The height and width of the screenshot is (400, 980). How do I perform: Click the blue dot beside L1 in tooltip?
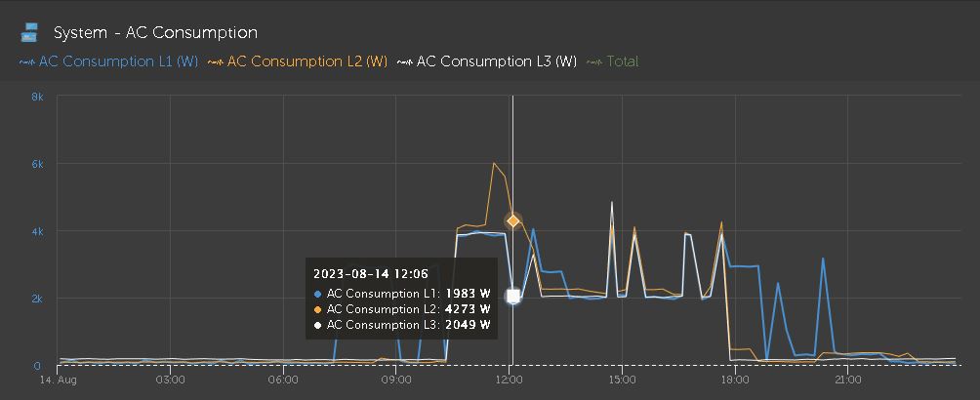pos(318,293)
